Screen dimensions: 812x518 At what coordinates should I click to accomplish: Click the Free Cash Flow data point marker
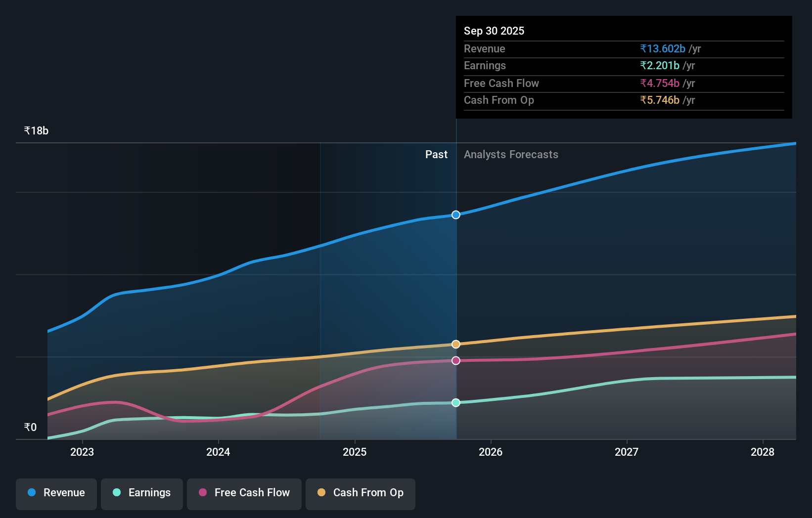(455, 360)
